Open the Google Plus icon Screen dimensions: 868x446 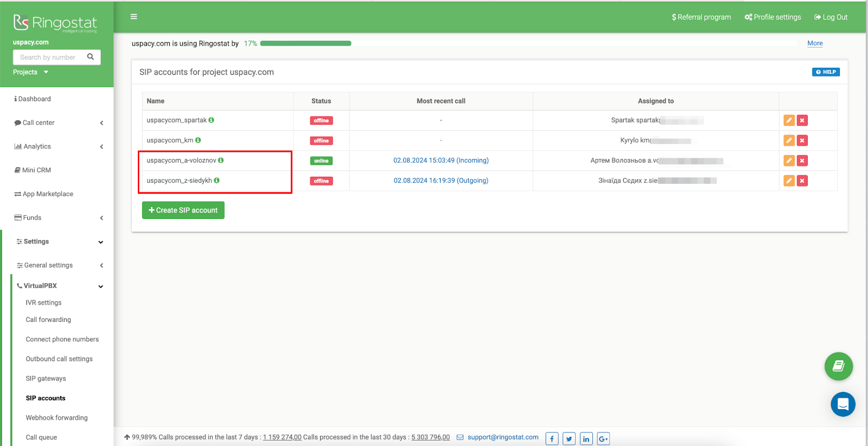coord(603,438)
